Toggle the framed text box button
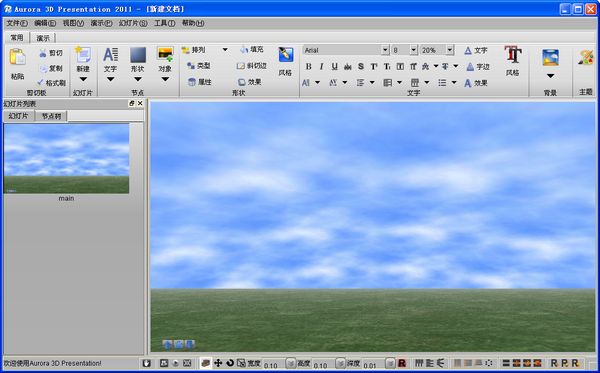This screenshot has height=373, width=600. click(400, 67)
